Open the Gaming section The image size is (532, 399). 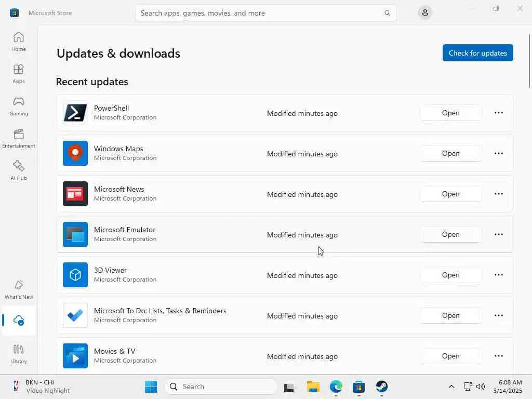coord(19,106)
